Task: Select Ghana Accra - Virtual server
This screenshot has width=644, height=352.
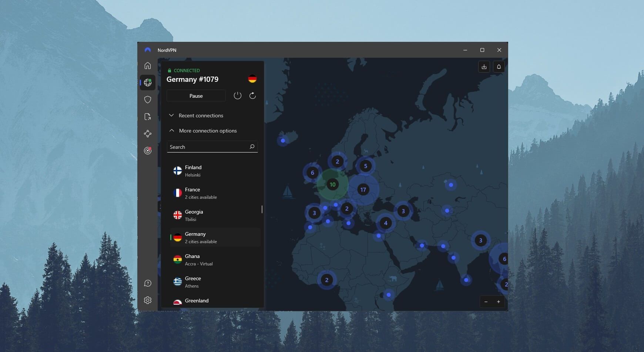Action: click(x=215, y=260)
